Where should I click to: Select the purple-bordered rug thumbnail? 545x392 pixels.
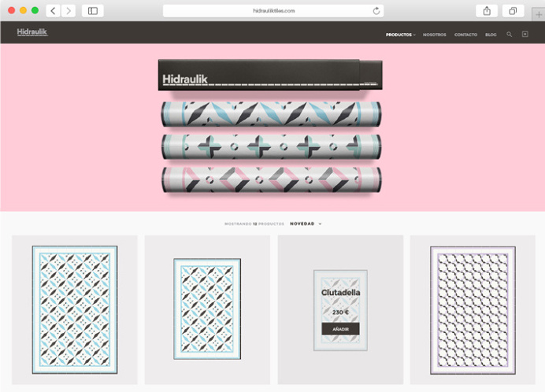473,309
